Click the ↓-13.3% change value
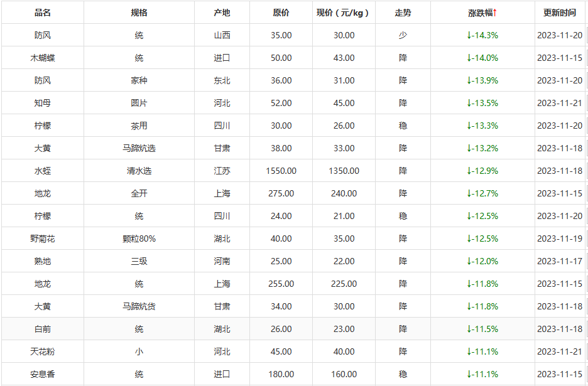588x386 pixels. [x=482, y=126]
